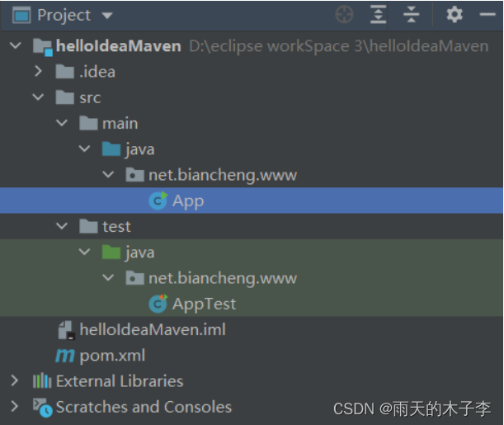Click the App class icon
This screenshot has width=504, height=425.
point(158,201)
